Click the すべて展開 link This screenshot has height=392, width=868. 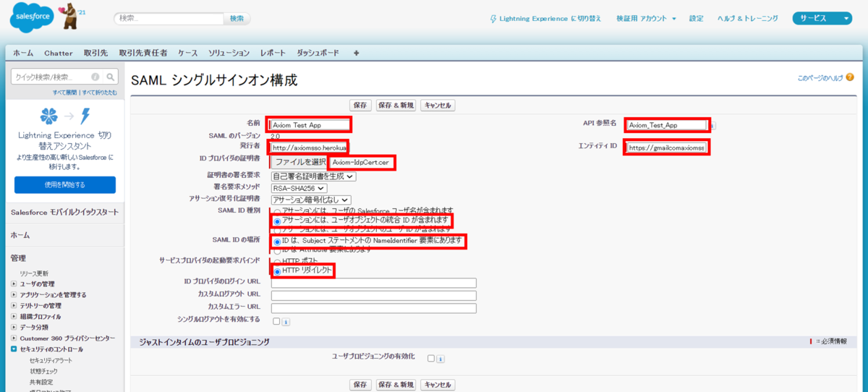(65, 93)
